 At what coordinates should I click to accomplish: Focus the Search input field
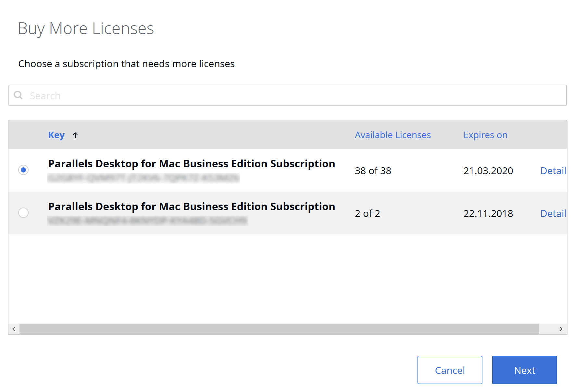pyautogui.click(x=292, y=95)
